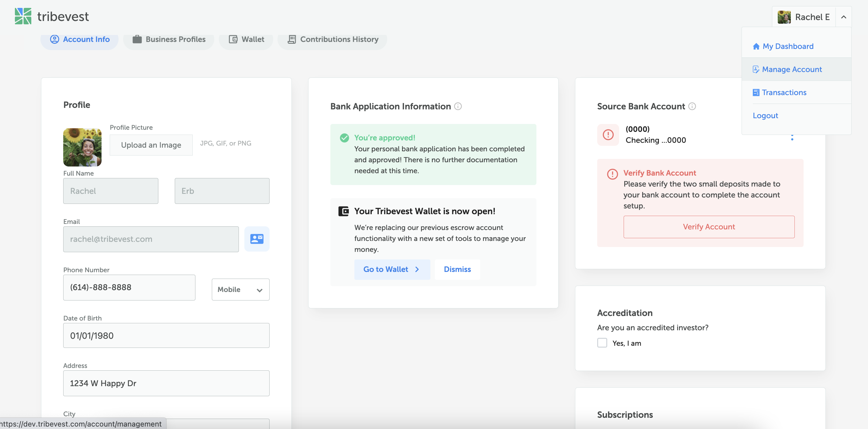Open the Mobile phone type dropdown

pos(241,290)
